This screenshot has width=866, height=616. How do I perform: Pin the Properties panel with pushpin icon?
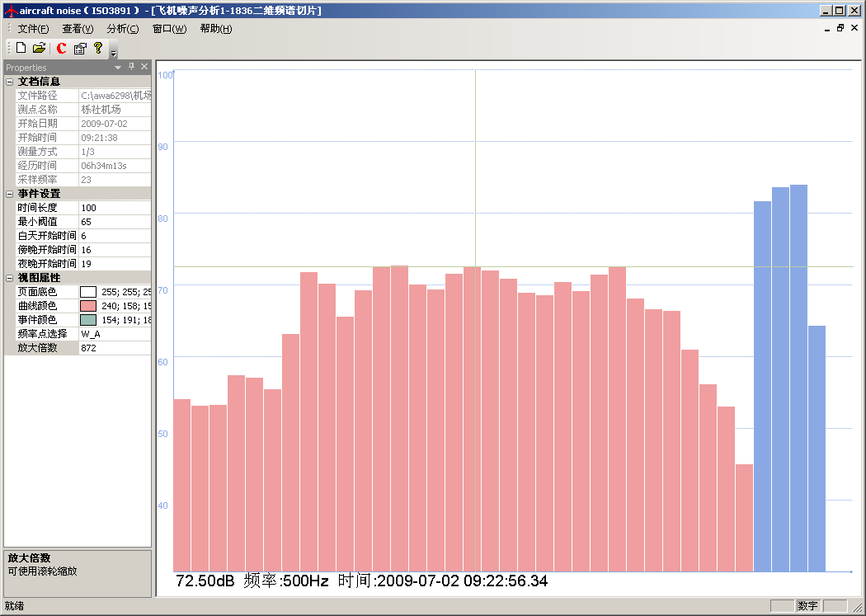coord(131,67)
